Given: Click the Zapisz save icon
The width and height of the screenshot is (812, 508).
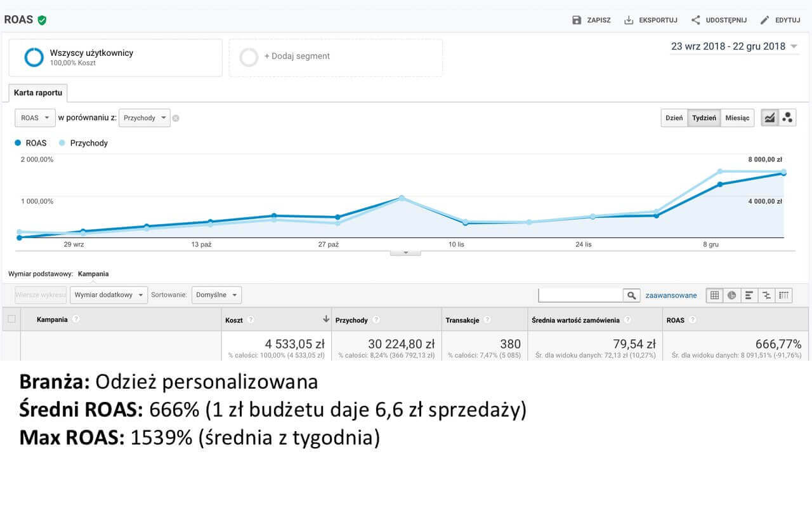Looking at the screenshot, I should click(x=577, y=20).
